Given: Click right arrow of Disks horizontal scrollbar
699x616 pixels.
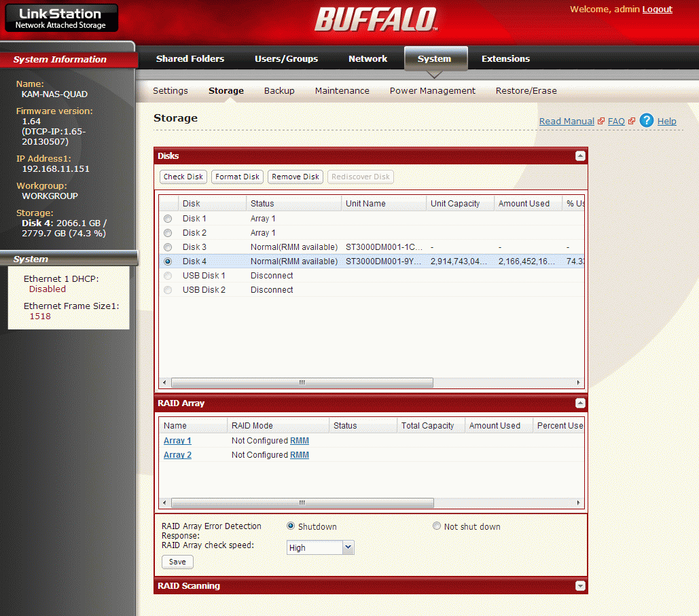Looking at the screenshot, I should pyautogui.click(x=578, y=382).
